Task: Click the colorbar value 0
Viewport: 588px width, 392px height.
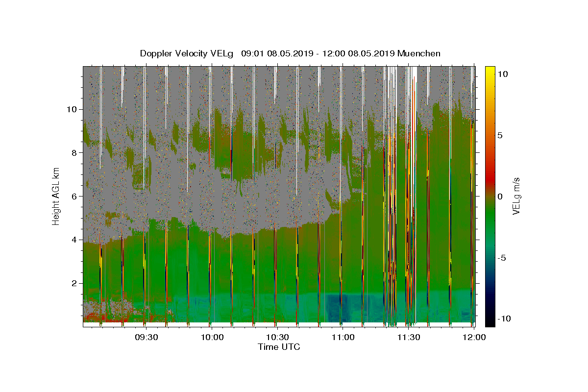Action: click(x=501, y=196)
